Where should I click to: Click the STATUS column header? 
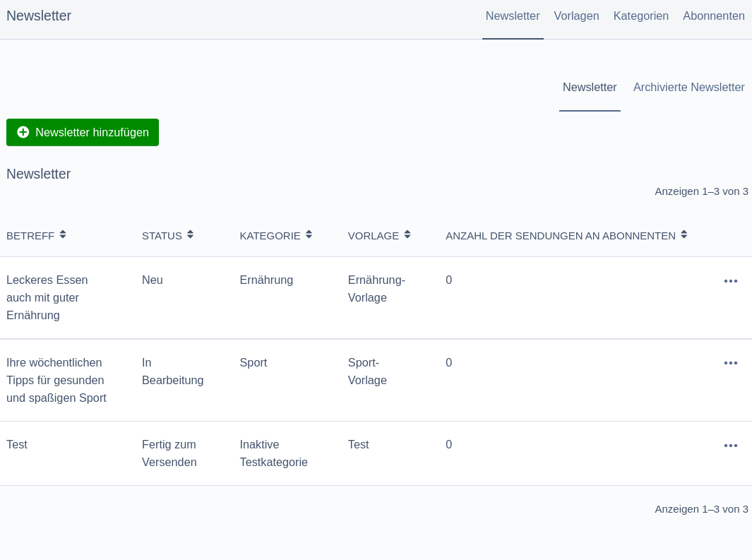coord(162,236)
